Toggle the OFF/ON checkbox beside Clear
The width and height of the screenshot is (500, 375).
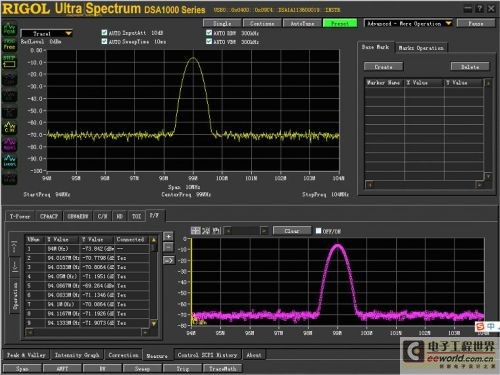[x=318, y=231]
